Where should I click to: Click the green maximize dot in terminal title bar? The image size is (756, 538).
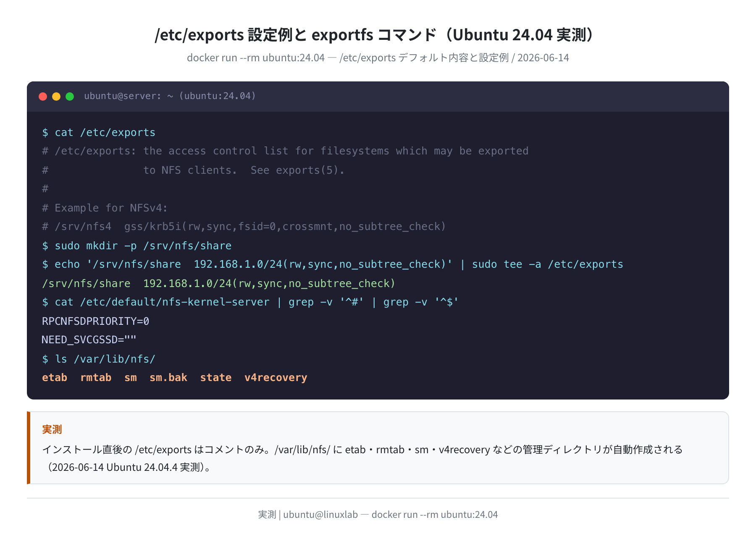[x=70, y=97]
